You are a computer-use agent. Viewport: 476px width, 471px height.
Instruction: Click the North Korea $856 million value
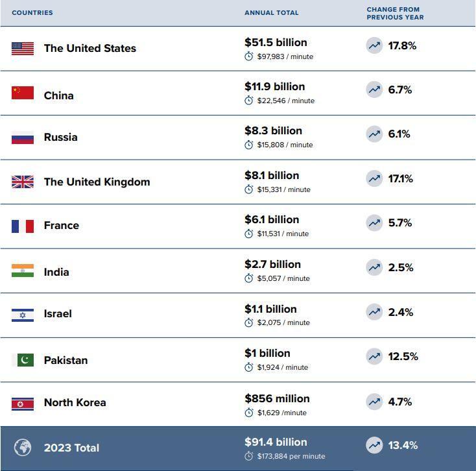[277, 398]
